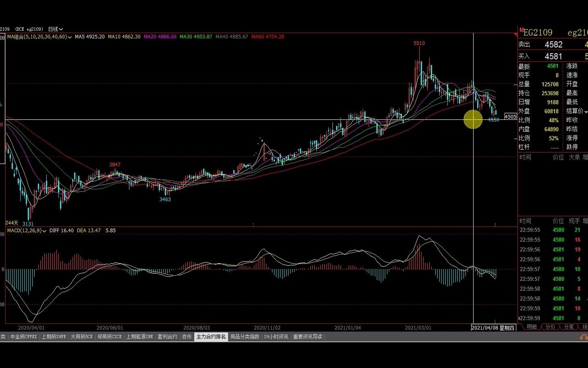Click the 3463 price label on chart
Viewport: 588px width, 368px height.
165,199
